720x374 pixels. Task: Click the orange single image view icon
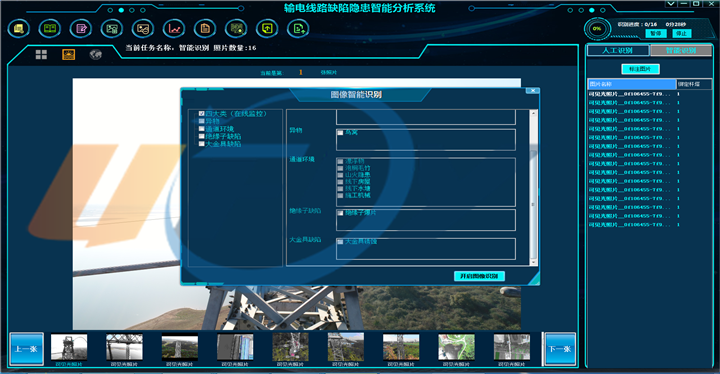click(x=68, y=55)
